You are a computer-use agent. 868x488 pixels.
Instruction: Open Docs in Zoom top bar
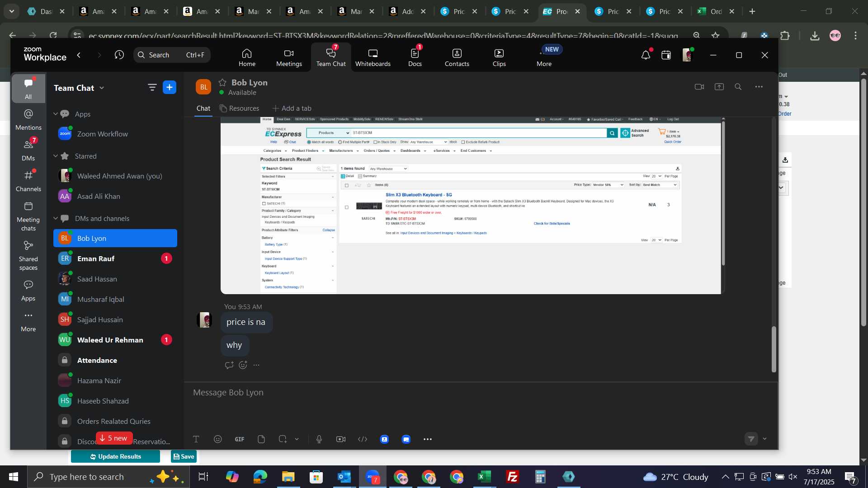[x=415, y=57]
